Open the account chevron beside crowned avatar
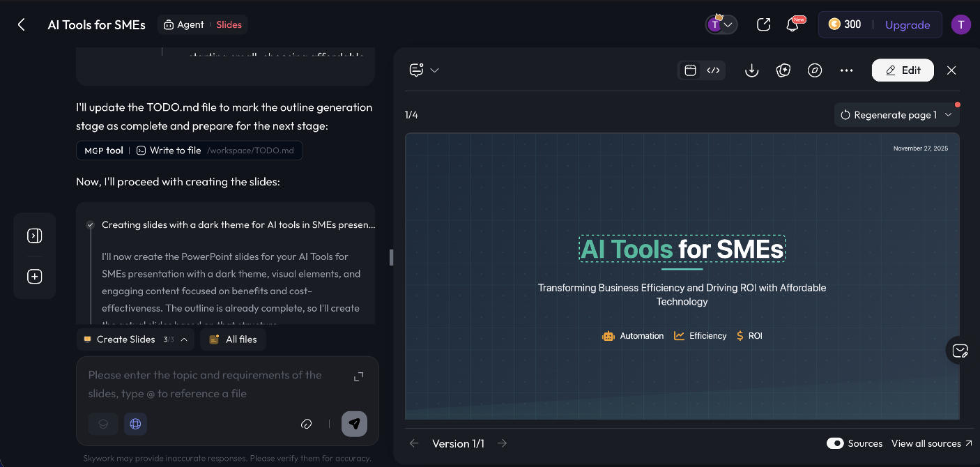Image resolution: width=980 pixels, height=467 pixels. pos(728,24)
